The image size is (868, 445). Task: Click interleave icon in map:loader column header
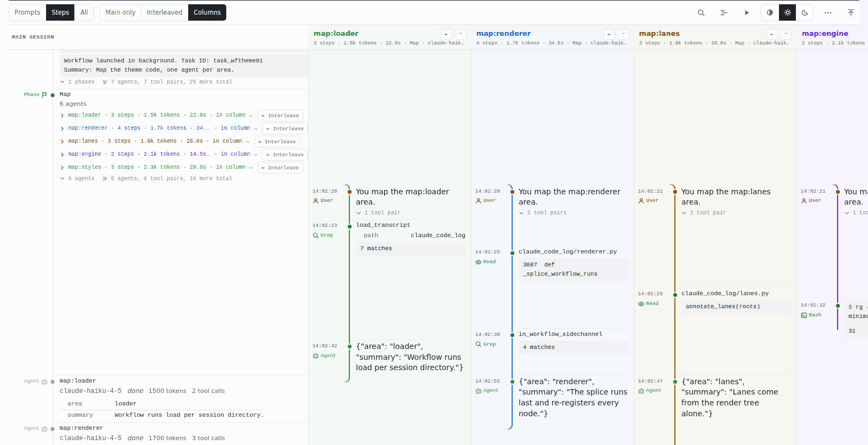(446, 34)
